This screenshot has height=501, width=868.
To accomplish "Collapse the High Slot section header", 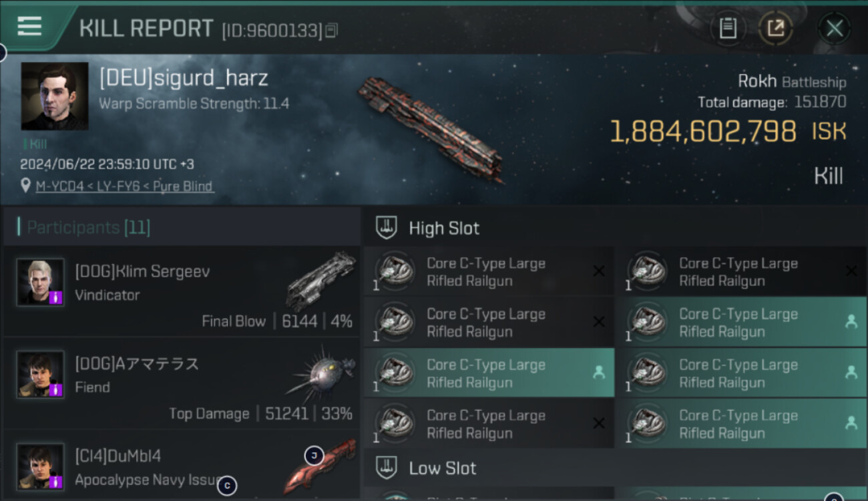I will point(444,228).
